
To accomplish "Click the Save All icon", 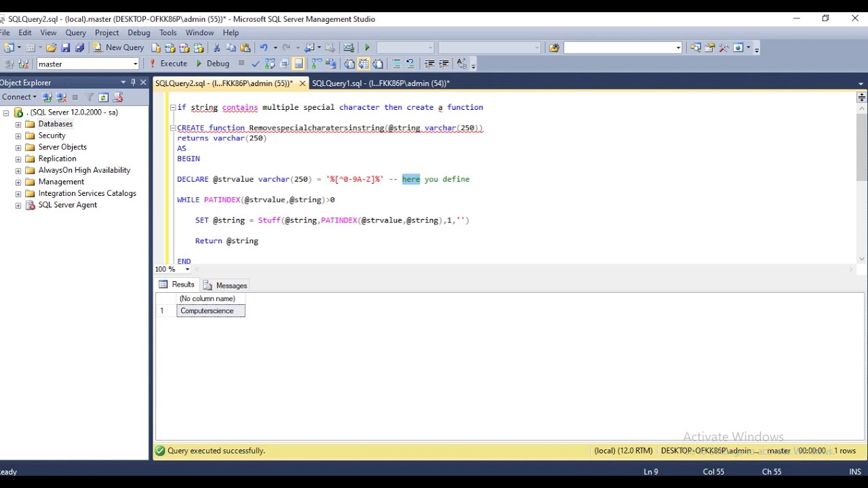I will point(79,47).
